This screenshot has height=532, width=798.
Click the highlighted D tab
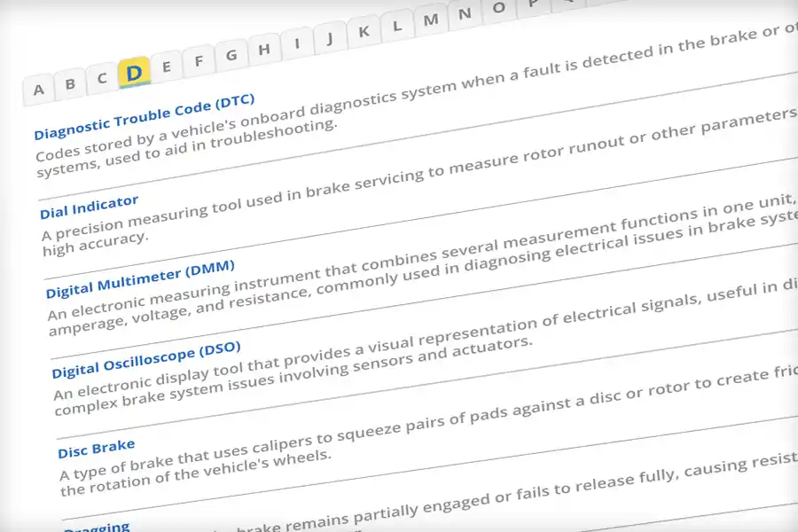(135, 72)
